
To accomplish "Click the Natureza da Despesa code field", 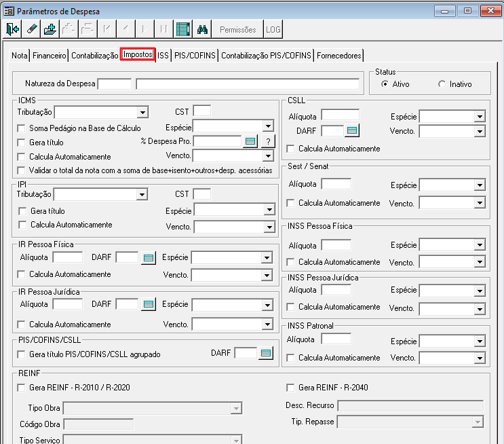I will coord(115,84).
